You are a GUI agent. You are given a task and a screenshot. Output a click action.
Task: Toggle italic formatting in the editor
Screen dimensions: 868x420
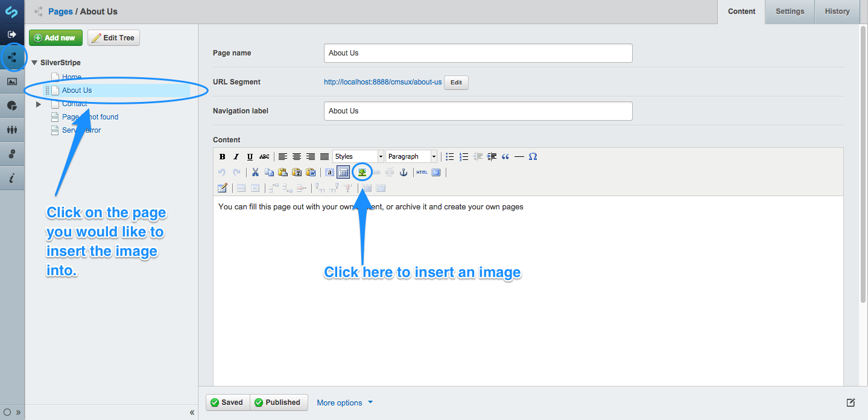[236, 156]
